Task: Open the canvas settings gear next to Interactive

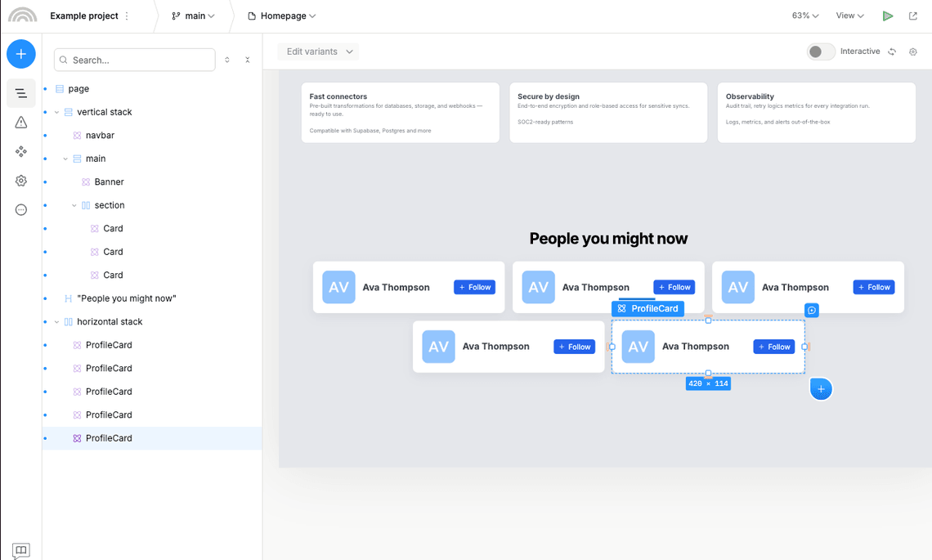Action: point(913,51)
